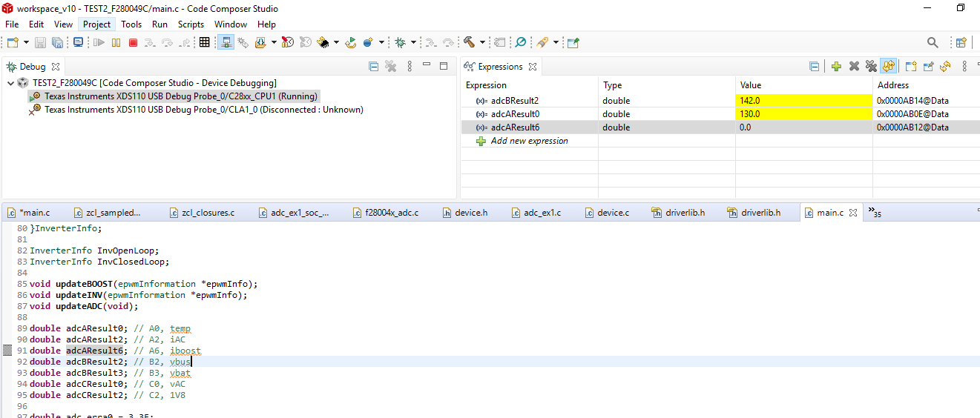Toggle the highlighted monitor toolbar button

pyautogui.click(x=226, y=42)
